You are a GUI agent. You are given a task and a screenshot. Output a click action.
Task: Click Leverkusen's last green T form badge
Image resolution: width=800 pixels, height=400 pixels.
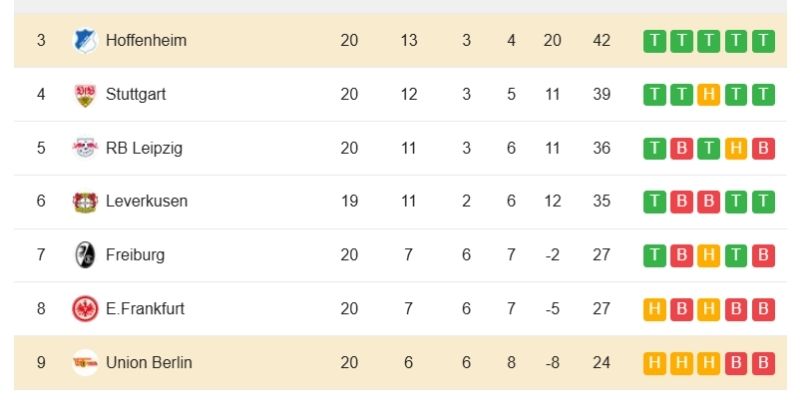pyautogui.click(x=763, y=202)
